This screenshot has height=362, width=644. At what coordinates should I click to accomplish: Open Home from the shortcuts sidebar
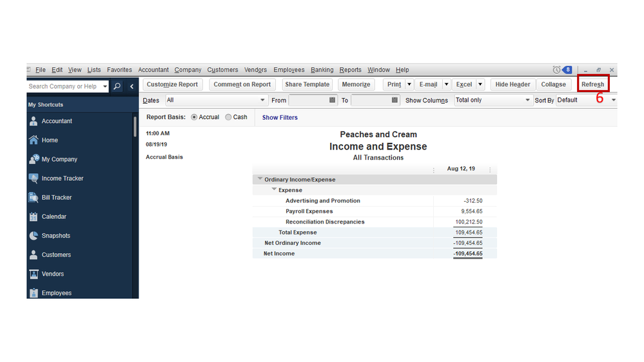[x=50, y=140]
